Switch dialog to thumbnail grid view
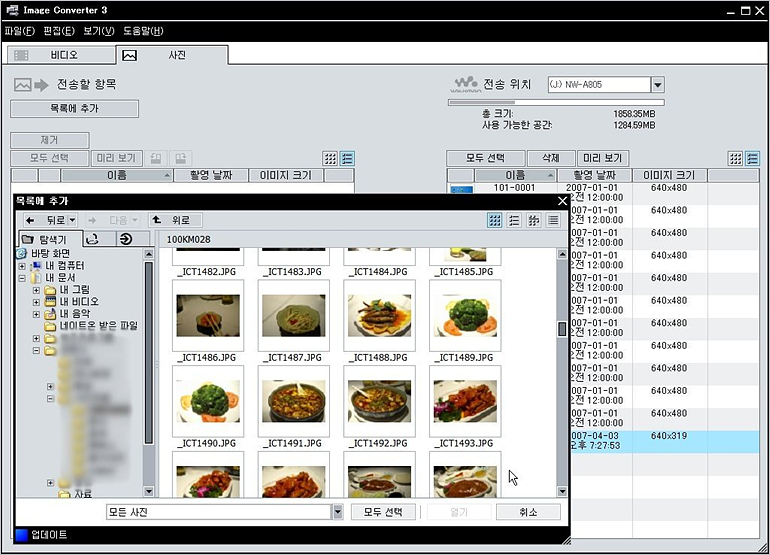Viewport: 770px width, 555px height. 495,220
